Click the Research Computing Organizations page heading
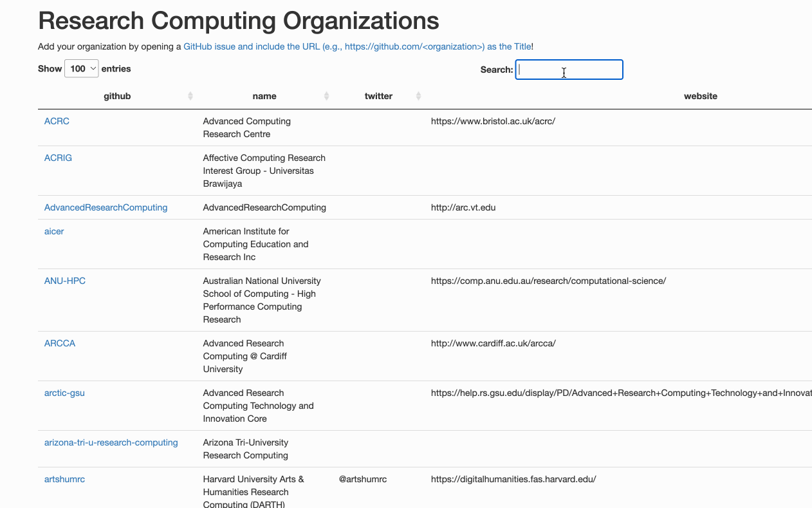 [x=239, y=21]
